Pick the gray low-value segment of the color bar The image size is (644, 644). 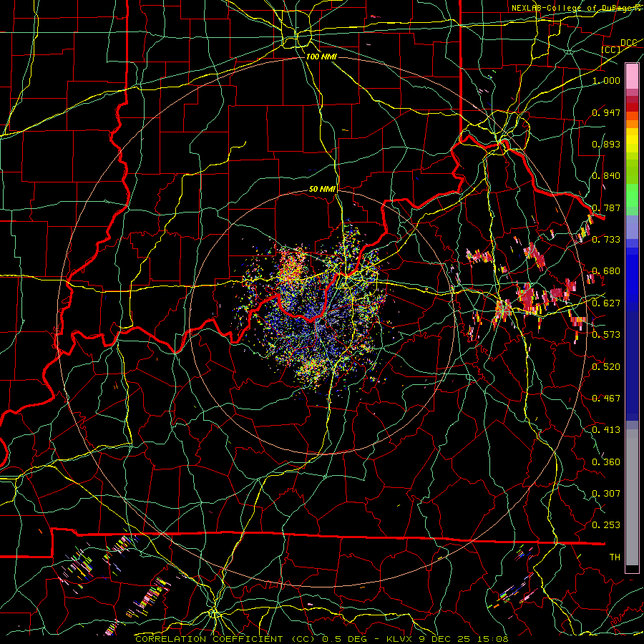(632, 497)
